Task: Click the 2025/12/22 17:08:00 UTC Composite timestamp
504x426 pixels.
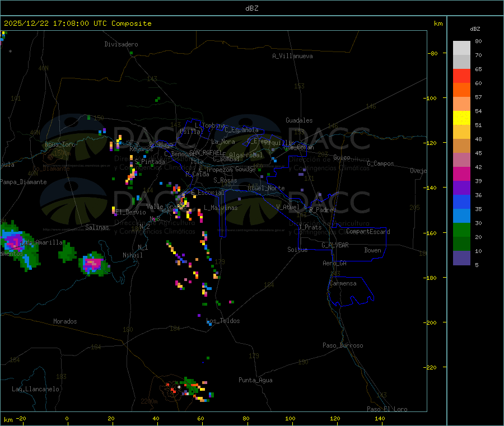Action: pyautogui.click(x=77, y=24)
